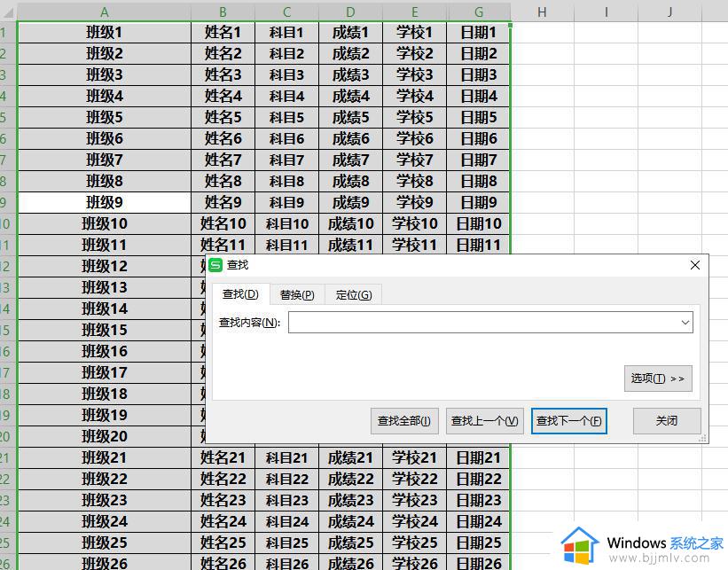728x570 pixels.
Task: Expand the 选项(T) >> button
Action: pos(658,379)
